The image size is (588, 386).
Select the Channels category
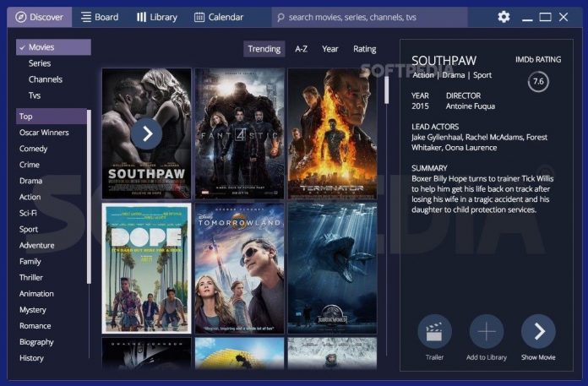pos(46,79)
